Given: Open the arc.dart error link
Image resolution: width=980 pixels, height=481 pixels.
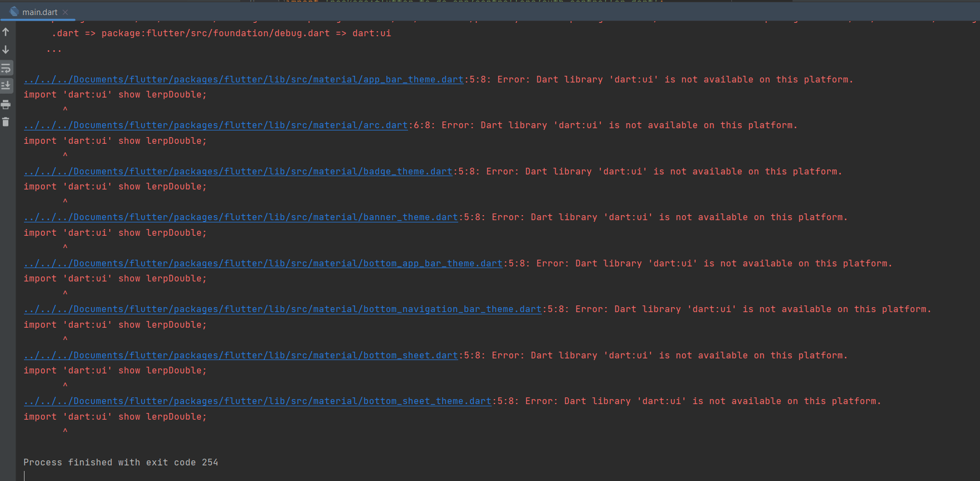Looking at the screenshot, I should (216, 125).
